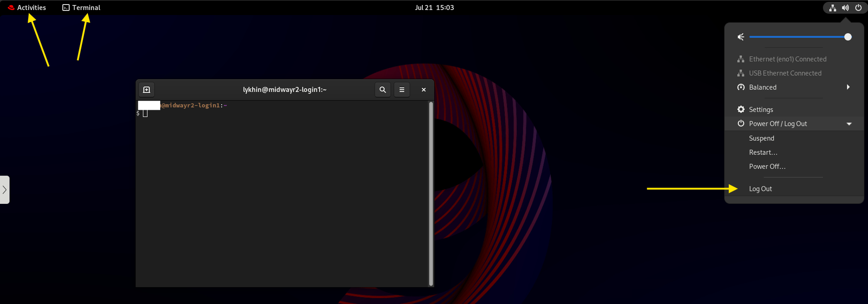Click the terminal title lykhin@midwayr2-login1:~

[x=285, y=90]
